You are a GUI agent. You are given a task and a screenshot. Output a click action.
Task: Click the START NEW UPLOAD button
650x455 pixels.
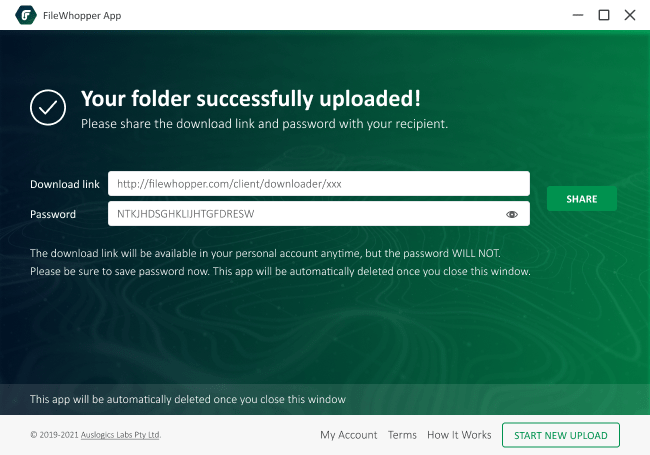tap(560, 435)
